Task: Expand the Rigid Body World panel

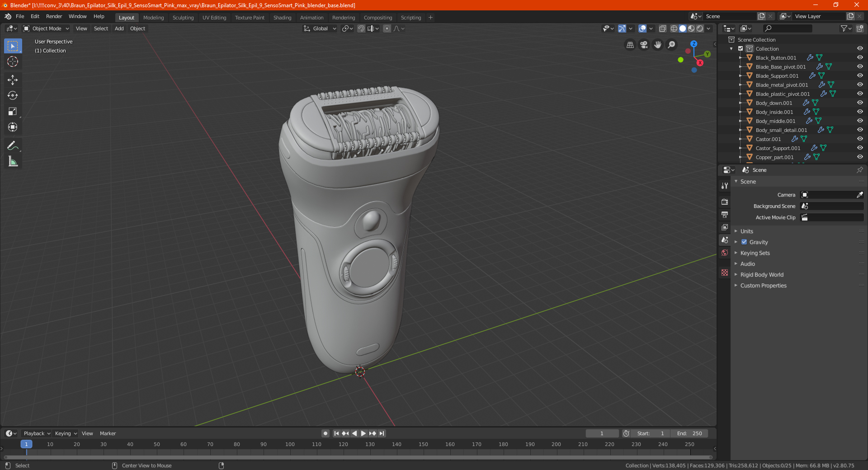Action: pos(762,274)
